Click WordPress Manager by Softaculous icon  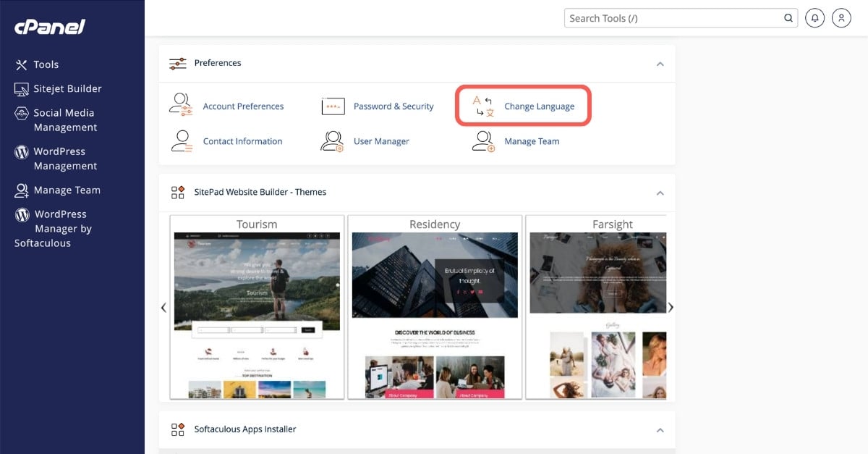22,214
